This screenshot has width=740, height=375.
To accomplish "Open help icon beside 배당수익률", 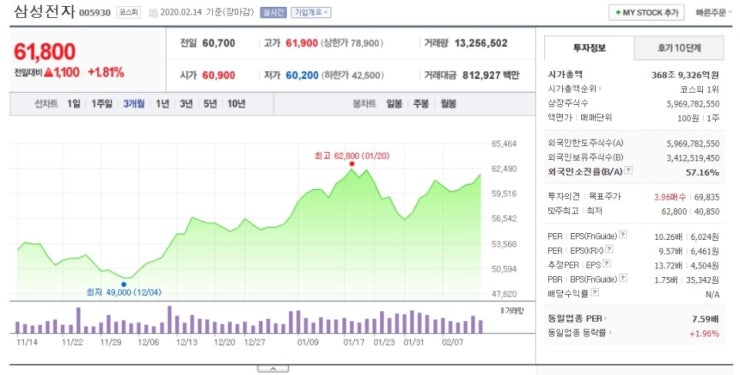I will 595,293.
